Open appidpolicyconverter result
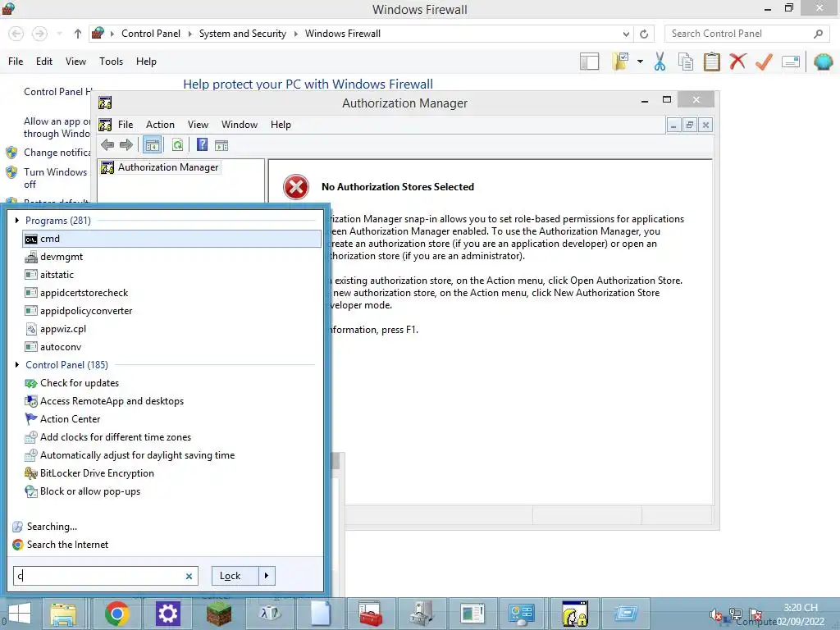 pos(172,311)
